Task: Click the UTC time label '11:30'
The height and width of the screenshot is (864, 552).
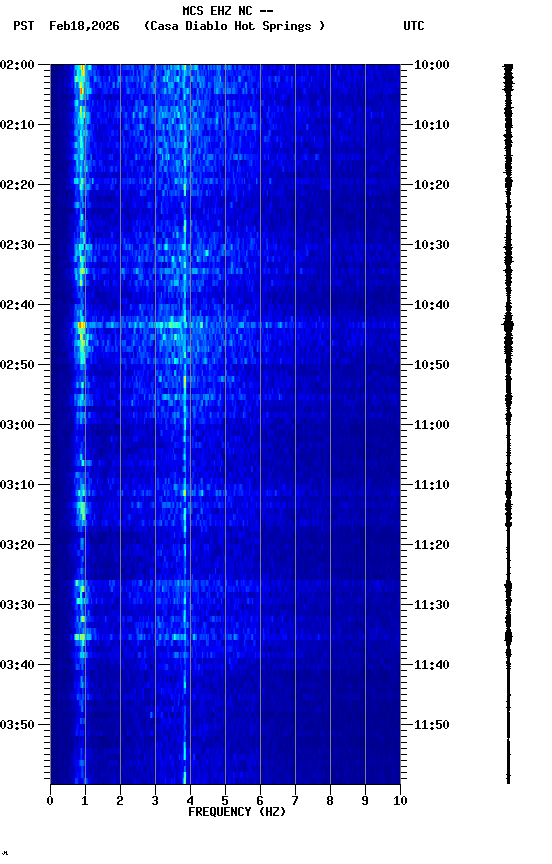Action: pos(432,605)
